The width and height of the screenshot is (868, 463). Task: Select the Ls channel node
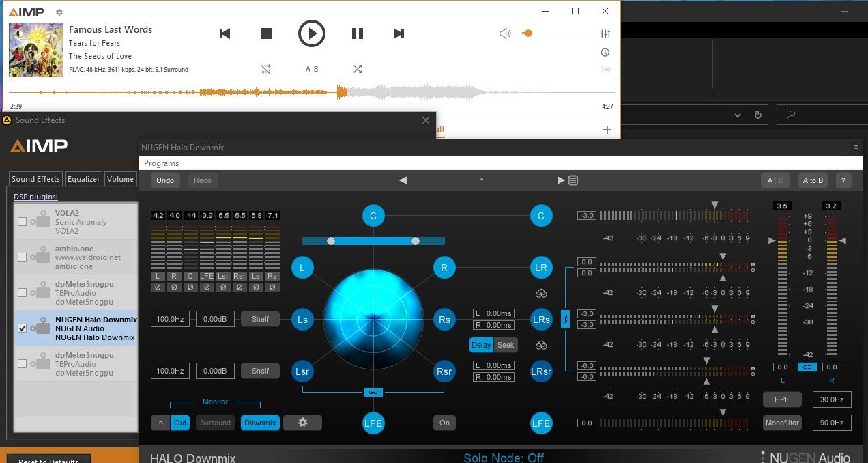302,319
